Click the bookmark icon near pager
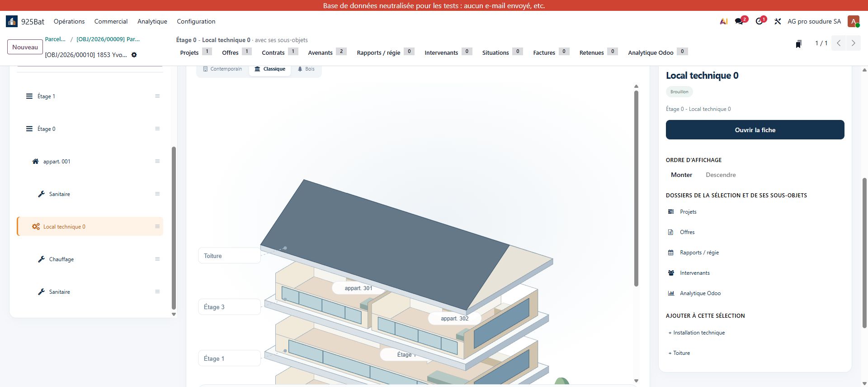 coord(799,43)
